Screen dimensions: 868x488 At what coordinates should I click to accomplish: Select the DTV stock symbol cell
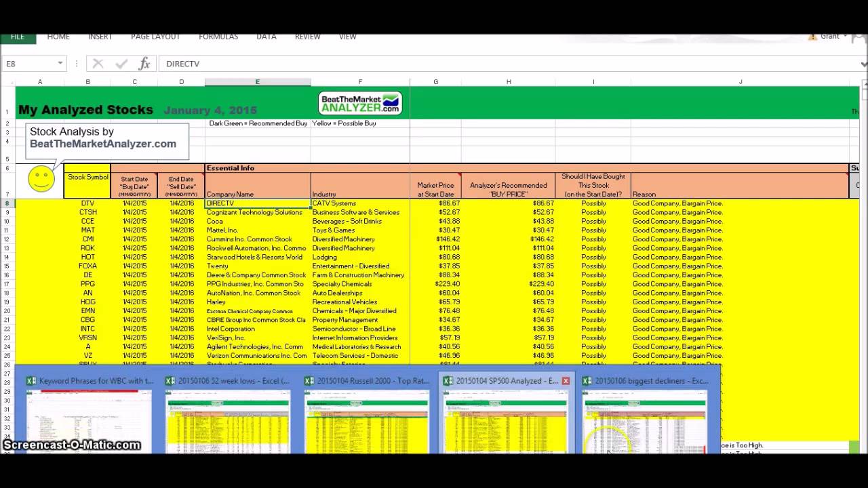click(x=87, y=203)
